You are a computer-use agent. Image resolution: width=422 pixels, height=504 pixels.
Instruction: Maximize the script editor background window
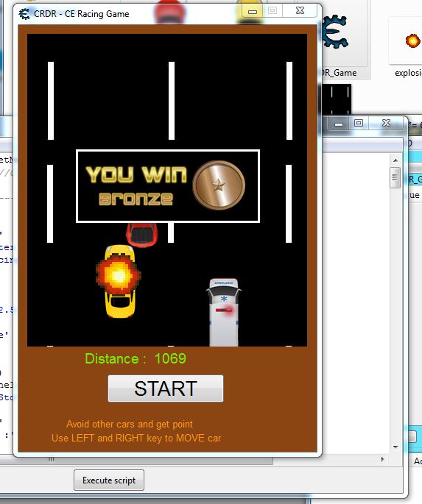tap(359, 123)
